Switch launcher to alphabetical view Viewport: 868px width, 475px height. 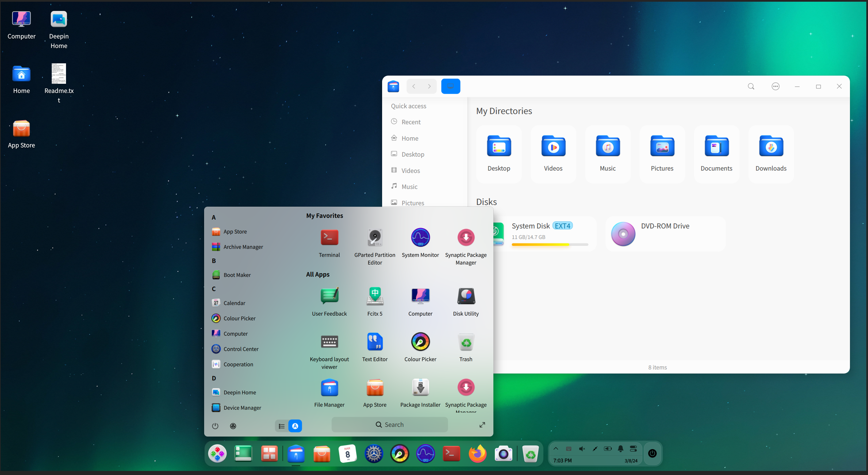click(x=295, y=426)
